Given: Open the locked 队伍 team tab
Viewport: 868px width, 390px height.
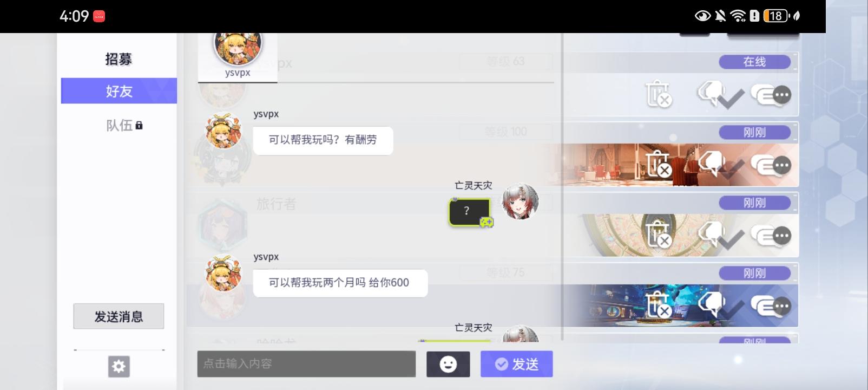Looking at the screenshot, I should pyautogui.click(x=124, y=125).
